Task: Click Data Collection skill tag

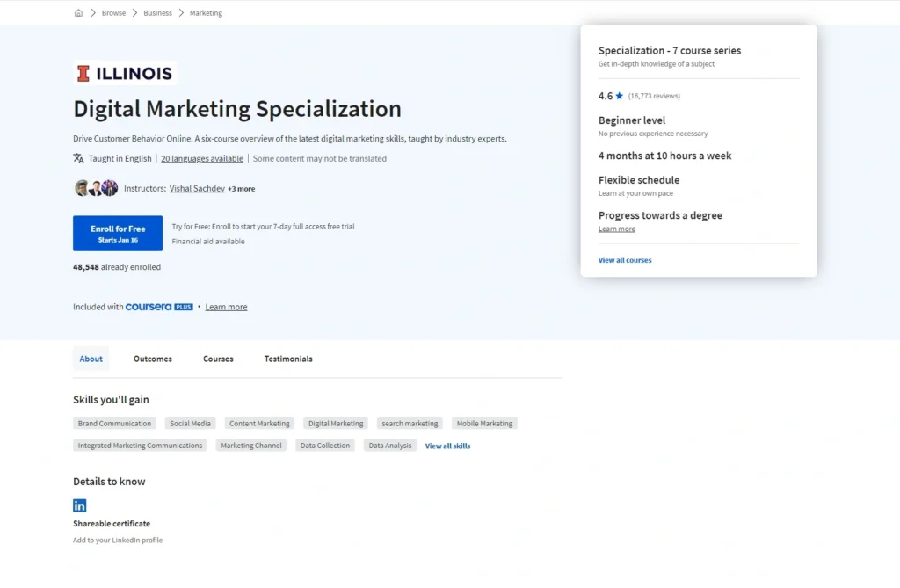Action: [325, 445]
